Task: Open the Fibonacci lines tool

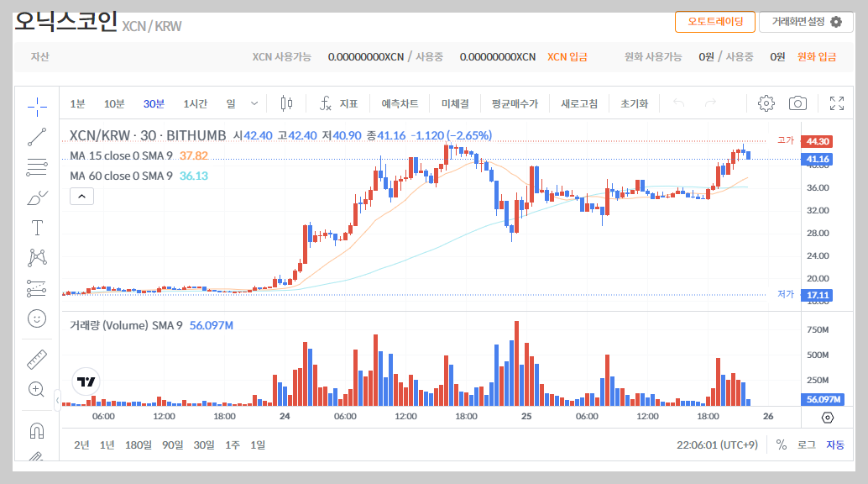Action: tap(37, 167)
